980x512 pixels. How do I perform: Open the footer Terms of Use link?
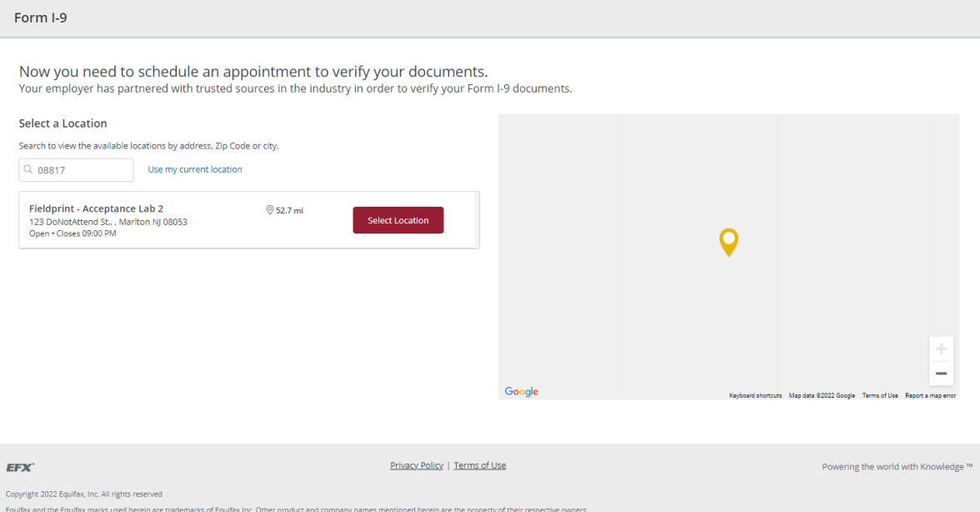tap(480, 465)
